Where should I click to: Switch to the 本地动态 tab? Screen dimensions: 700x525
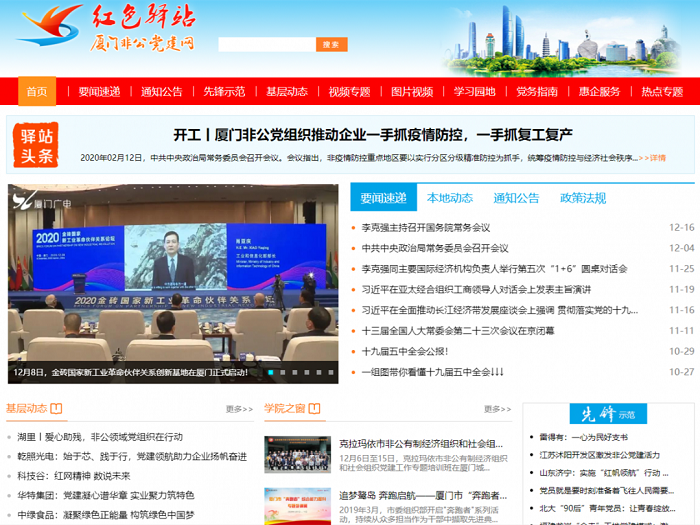450,198
